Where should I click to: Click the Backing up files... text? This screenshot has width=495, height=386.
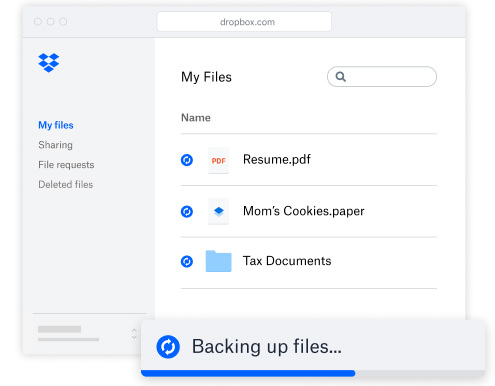267,346
